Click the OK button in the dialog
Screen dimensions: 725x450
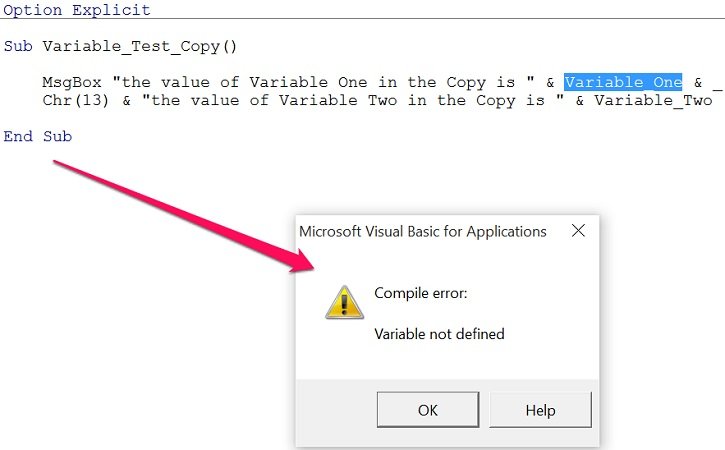coord(428,410)
